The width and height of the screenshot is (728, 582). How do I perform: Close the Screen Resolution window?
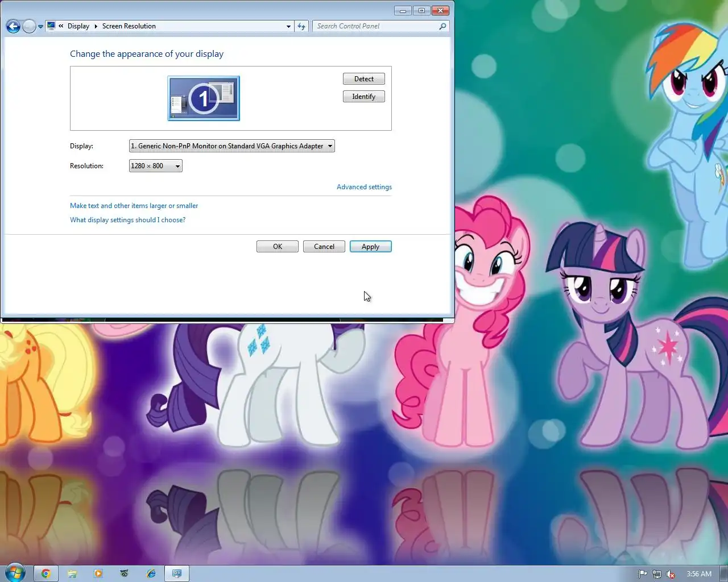point(441,10)
